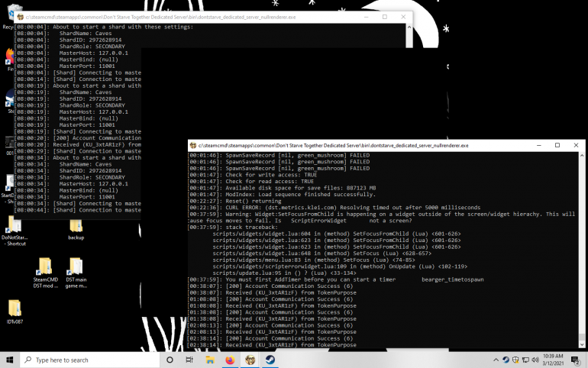The height and width of the screenshot is (368, 588).
Task: Show hidden system tray icons
Action: (496, 360)
